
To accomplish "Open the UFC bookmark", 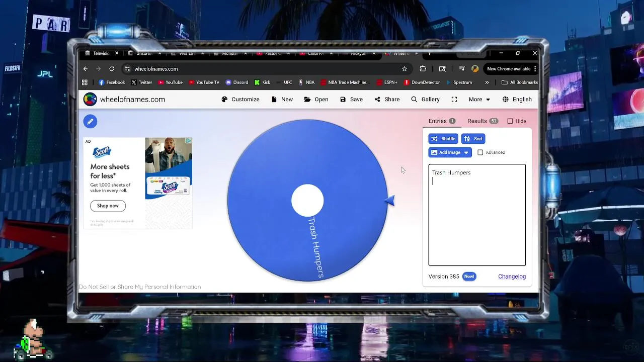I will coord(284,82).
